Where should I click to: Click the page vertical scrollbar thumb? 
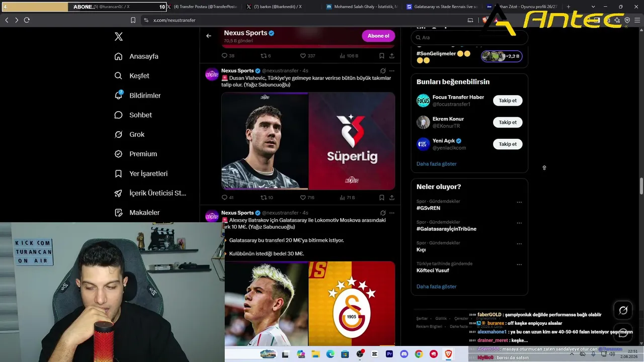[641, 186]
